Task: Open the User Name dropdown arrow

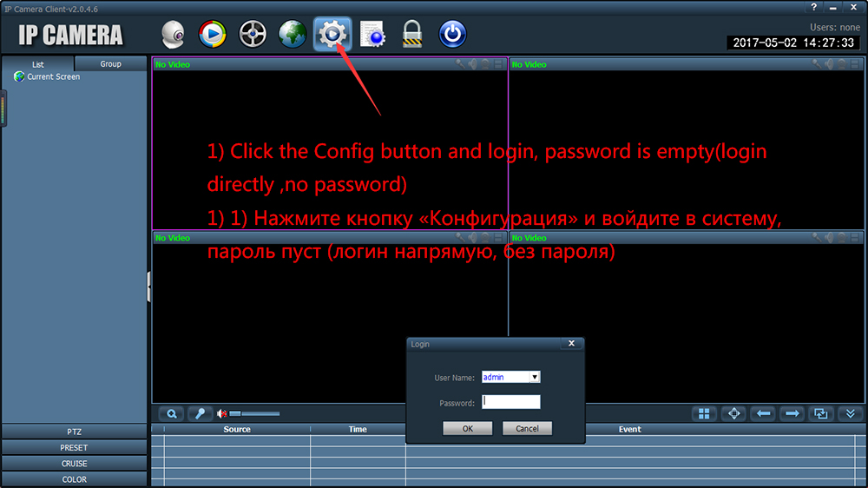Action: coord(535,378)
